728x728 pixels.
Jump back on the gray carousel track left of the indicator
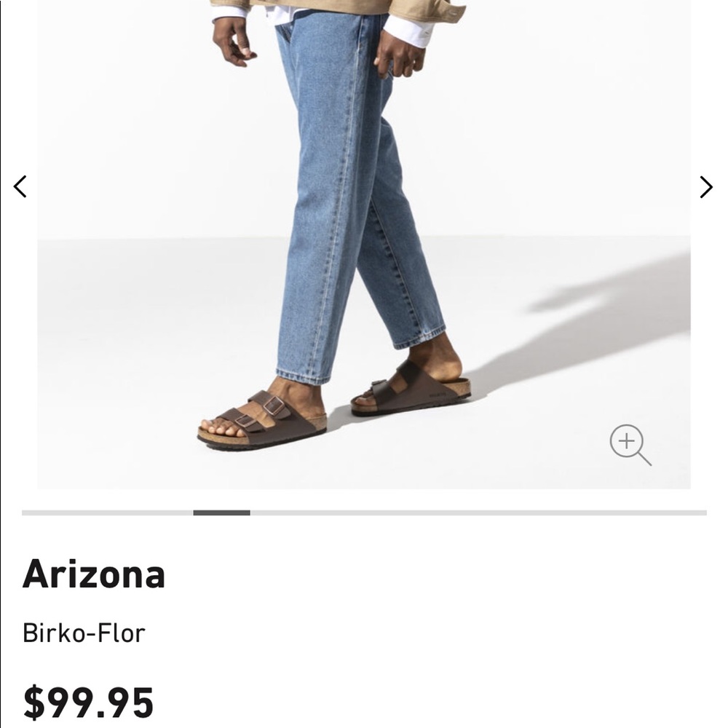click(x=107, y=513)
